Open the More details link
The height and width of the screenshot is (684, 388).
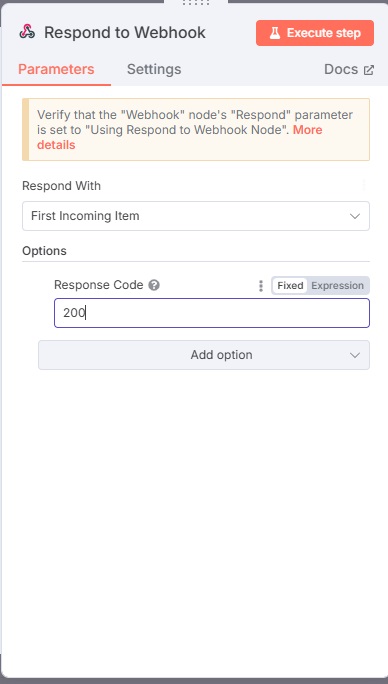[180, 137]
